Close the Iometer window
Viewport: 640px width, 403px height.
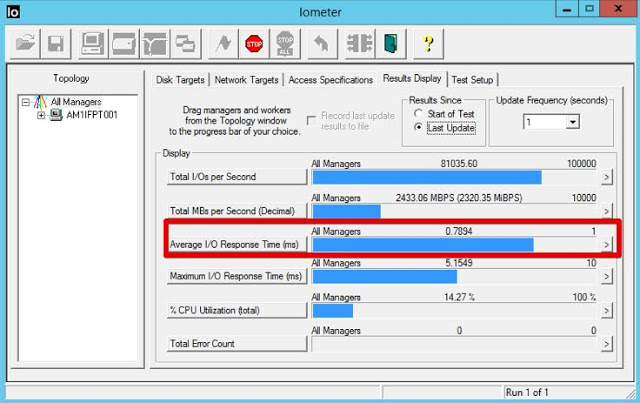(618, 9)
